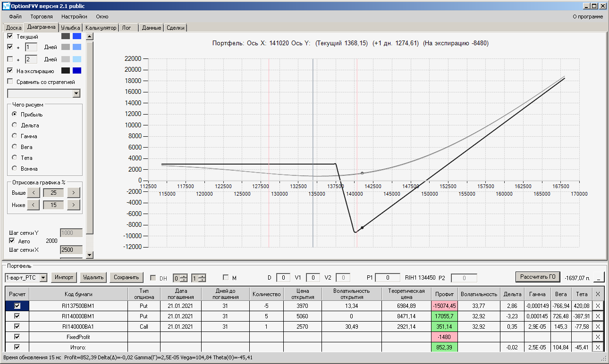Open the Файл menu
Screen dimensions: 609x364
[x=15, y=17]
